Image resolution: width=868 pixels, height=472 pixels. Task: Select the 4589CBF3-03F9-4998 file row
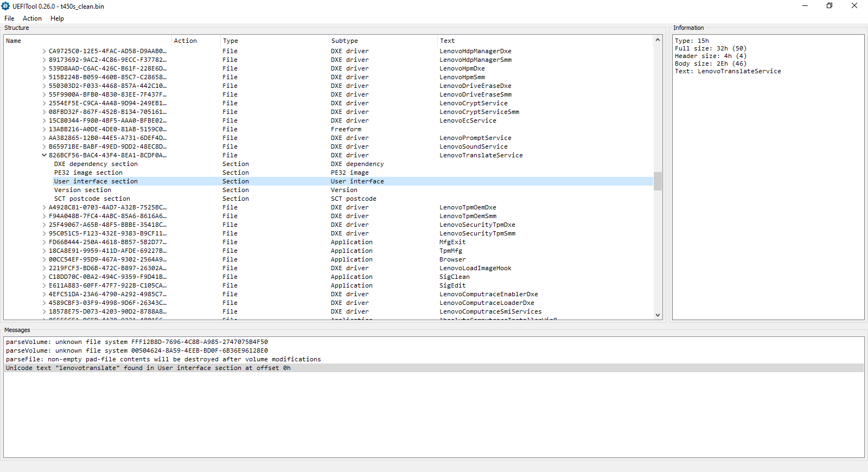[x=328, y=303]
